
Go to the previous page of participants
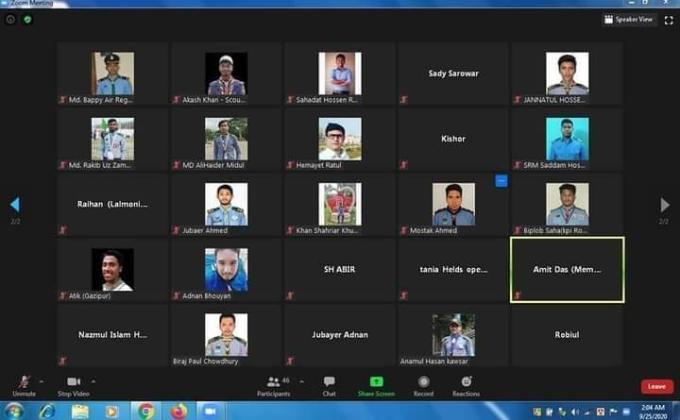(x=15, y=205)
